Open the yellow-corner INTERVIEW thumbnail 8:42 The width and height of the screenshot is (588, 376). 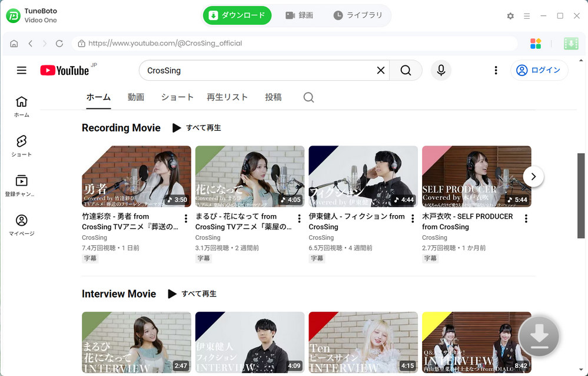click(477, 342)
